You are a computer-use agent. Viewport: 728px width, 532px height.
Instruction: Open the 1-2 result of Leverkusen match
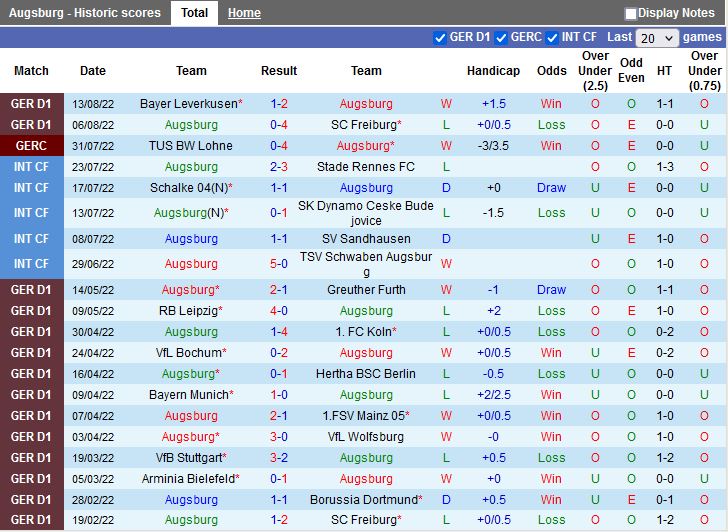[279, 104]
